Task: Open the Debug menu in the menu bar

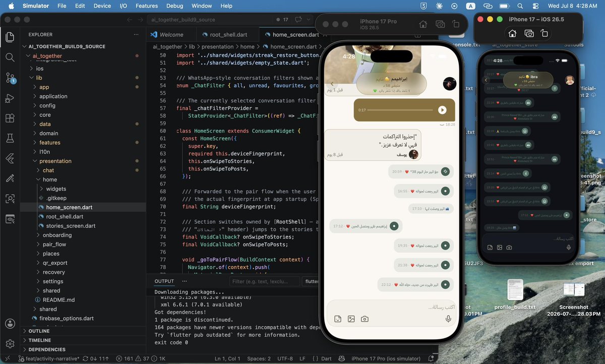Action: click(x=175, y=6)
